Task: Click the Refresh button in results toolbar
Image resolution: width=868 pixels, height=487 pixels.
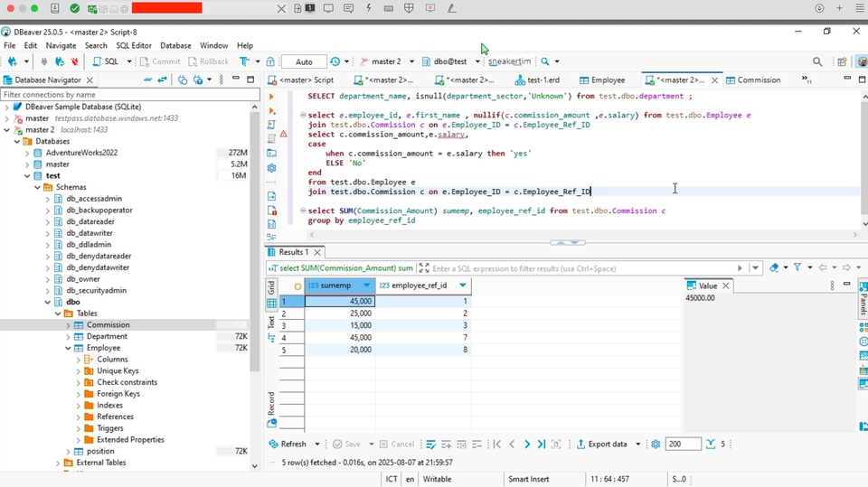Action: (x=288, y=445)
